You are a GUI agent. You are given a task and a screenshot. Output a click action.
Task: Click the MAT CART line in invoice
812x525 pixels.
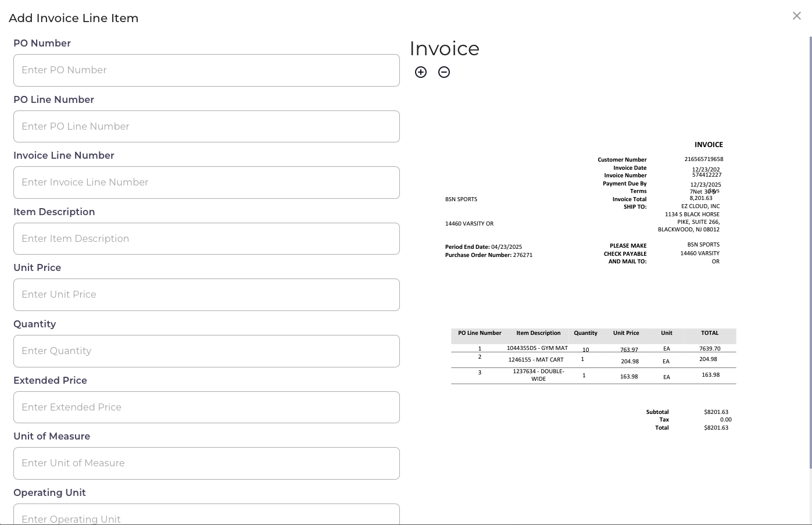(x=536, y=360)
